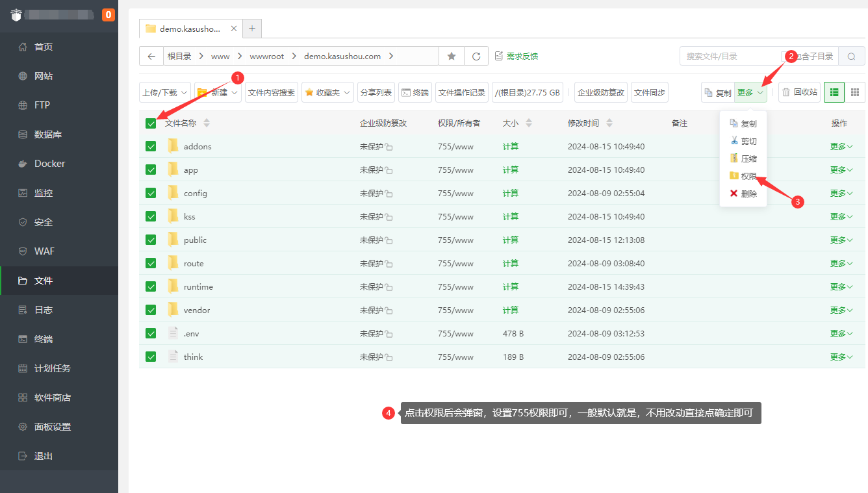
Task: Click the 退出 logout icon
Action: click(x=23, y=456)
